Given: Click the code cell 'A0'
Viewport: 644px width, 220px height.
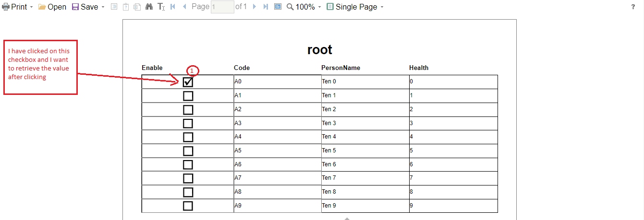Looking at the screenshot, I should pyautogui.click(x=278, y=82).
